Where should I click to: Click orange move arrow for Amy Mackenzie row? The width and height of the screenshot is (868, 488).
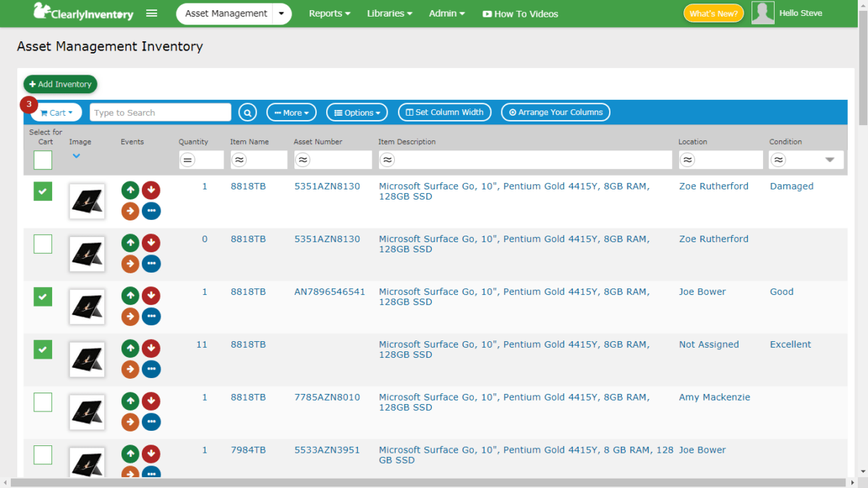[130, 422]
